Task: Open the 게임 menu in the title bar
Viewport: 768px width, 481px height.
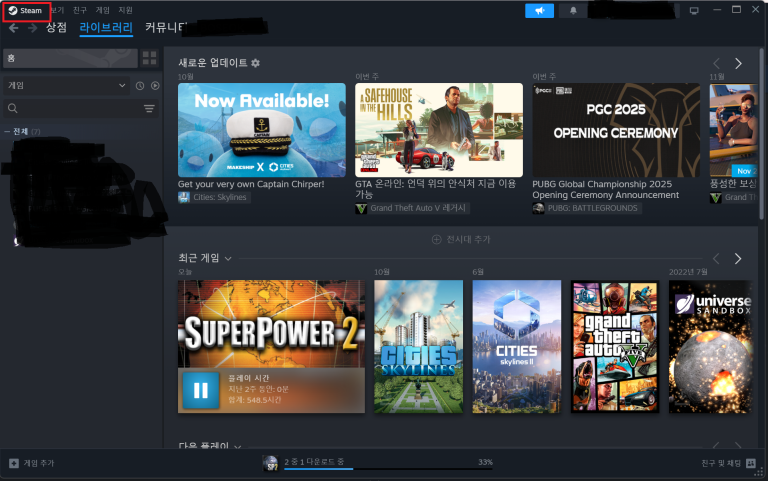Action: (102, 10)
